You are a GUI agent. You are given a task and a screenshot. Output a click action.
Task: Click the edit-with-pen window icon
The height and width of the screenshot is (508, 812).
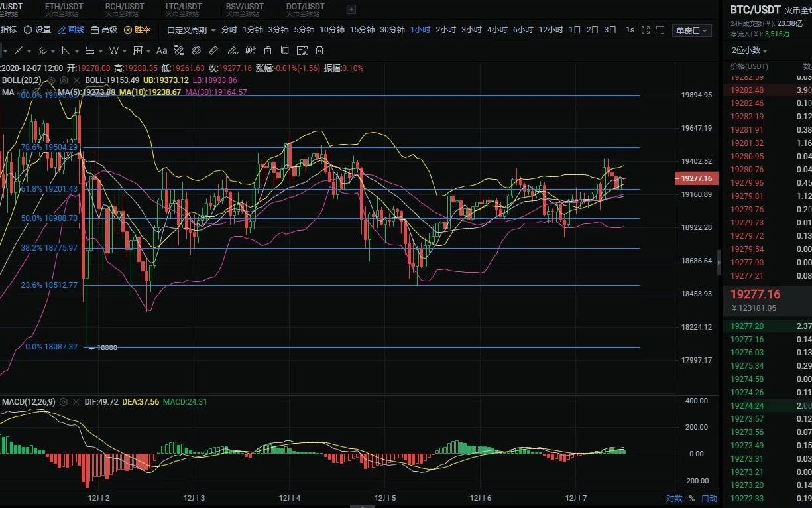click(x=302, y=51)
